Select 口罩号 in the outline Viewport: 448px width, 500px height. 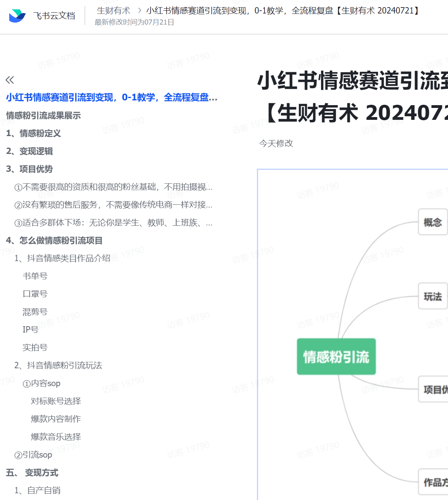35,294
